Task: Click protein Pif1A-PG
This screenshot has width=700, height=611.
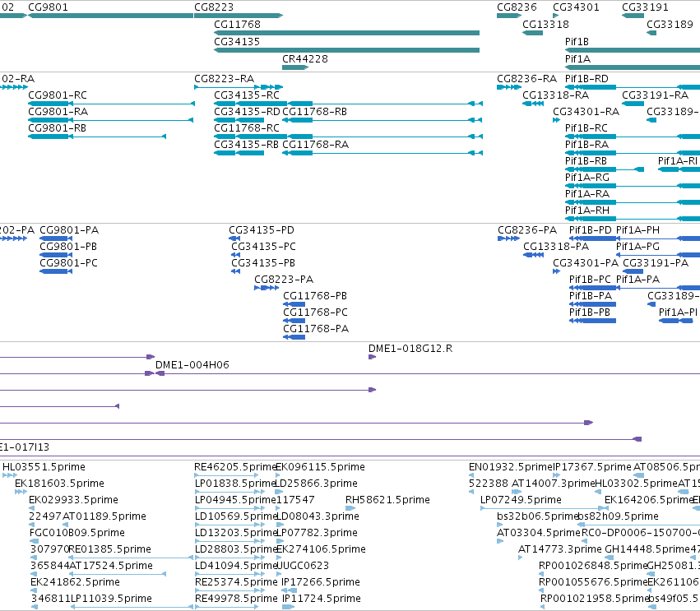Action: 637,248
